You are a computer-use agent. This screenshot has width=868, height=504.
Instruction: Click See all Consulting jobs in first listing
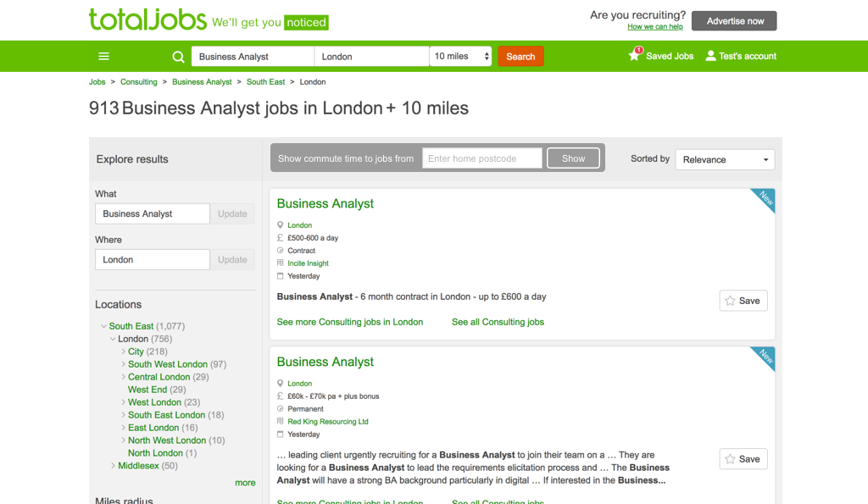click(x=498, y=322)
